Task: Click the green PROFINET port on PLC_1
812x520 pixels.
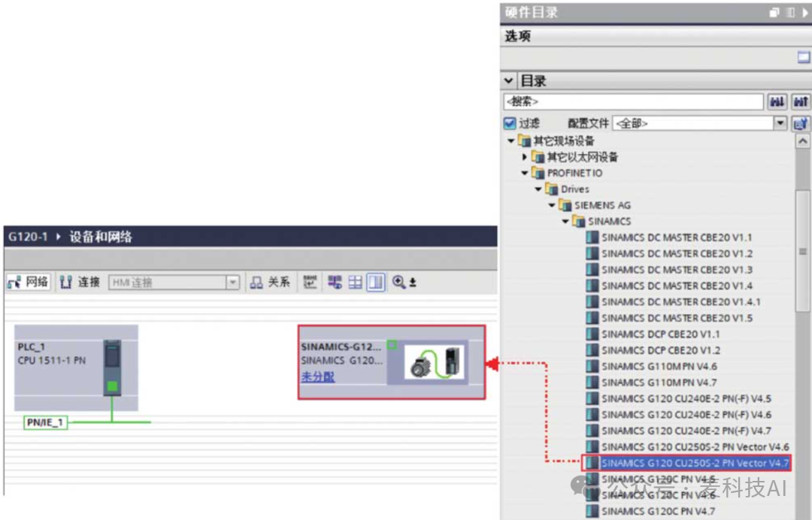Action: pyautogui.click(x=112, y=386)
